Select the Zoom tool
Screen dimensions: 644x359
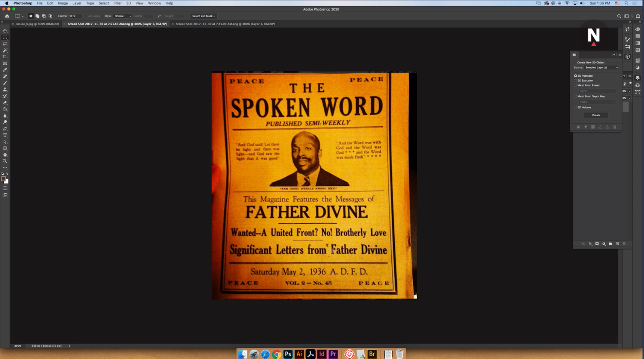5,161
